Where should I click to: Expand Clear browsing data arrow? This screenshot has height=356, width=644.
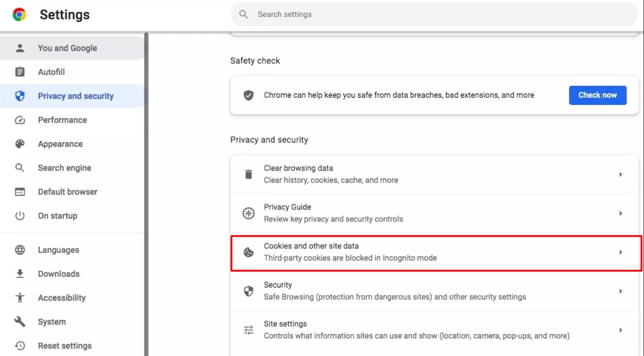(621, 174)
